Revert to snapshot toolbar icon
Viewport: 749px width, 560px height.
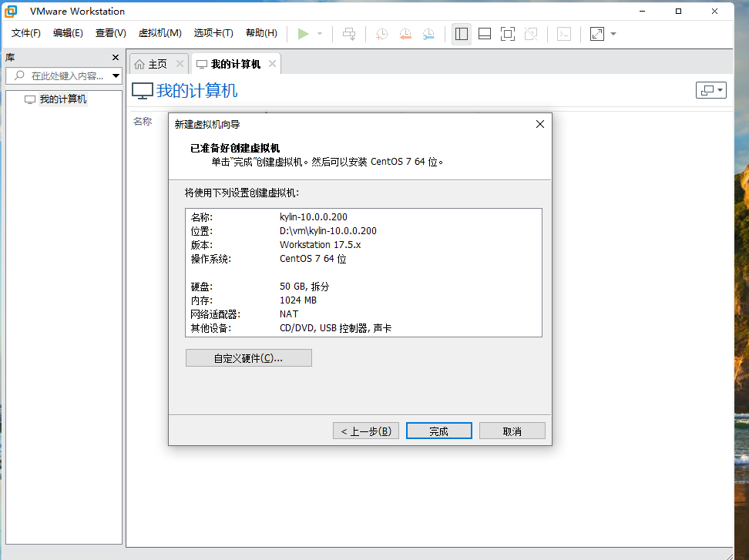[x=405, y=34]
